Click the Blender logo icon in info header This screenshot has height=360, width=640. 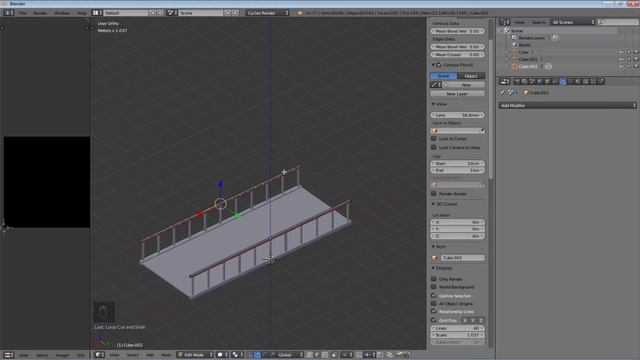click(300, 13)
